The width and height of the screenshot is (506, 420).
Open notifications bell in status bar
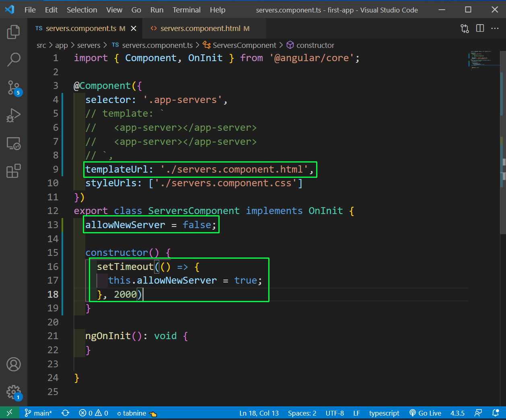[x=496, y=413]
